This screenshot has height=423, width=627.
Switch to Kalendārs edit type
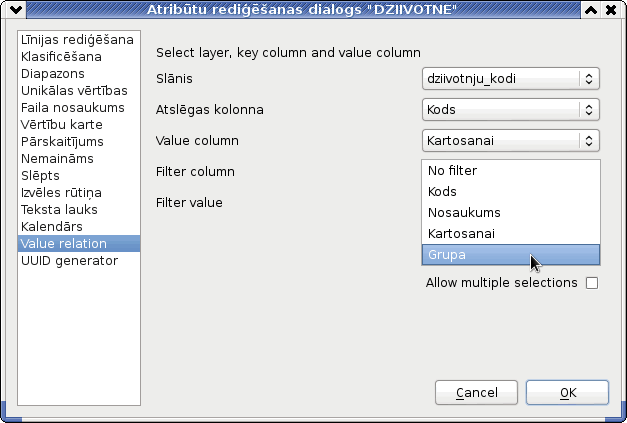pos(79,227)
